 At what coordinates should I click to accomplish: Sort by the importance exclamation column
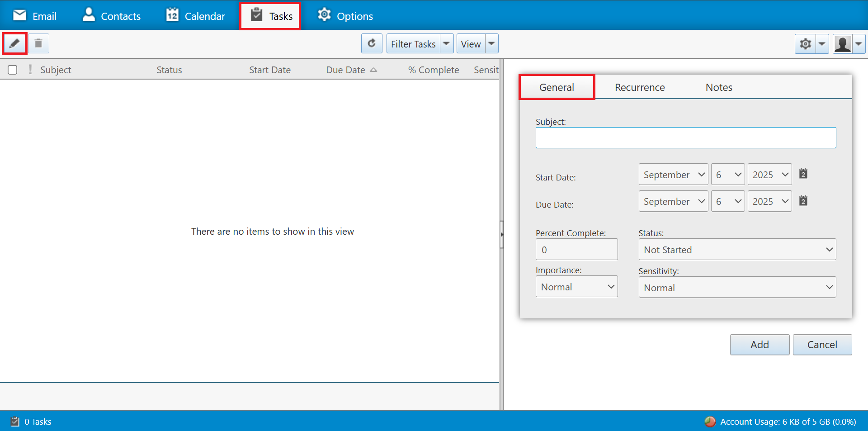click(x=30, y=69)
